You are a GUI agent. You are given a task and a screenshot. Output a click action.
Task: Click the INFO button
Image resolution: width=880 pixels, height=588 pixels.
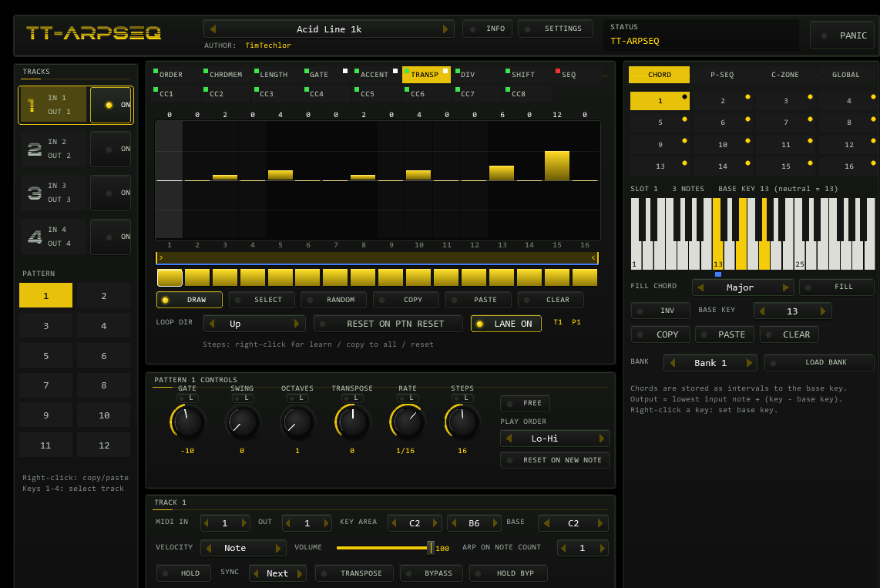point(487,29)
